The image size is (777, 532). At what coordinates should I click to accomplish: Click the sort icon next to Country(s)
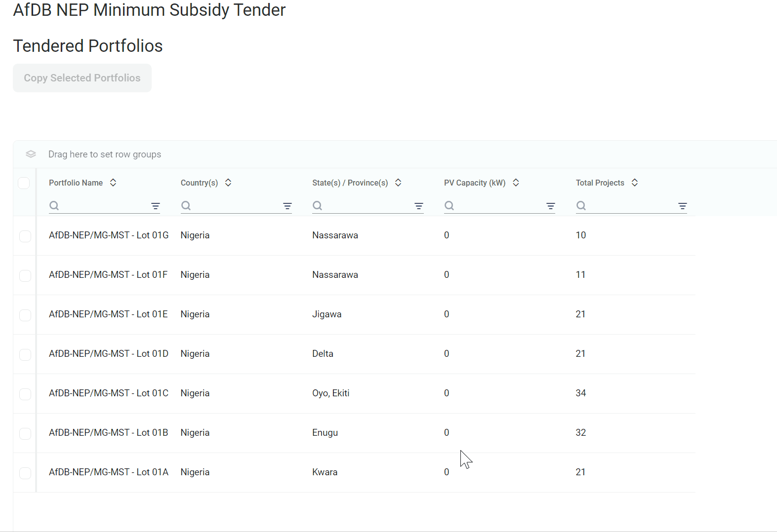(x=228, y=183)
